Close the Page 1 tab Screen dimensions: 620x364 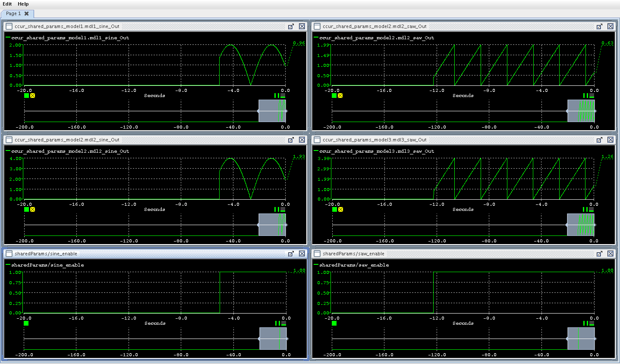click(x=27, y=14)
